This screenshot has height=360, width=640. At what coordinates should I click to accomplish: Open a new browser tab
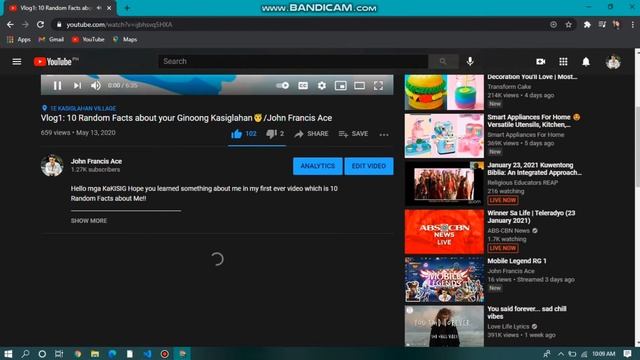[x=127, y=8]
